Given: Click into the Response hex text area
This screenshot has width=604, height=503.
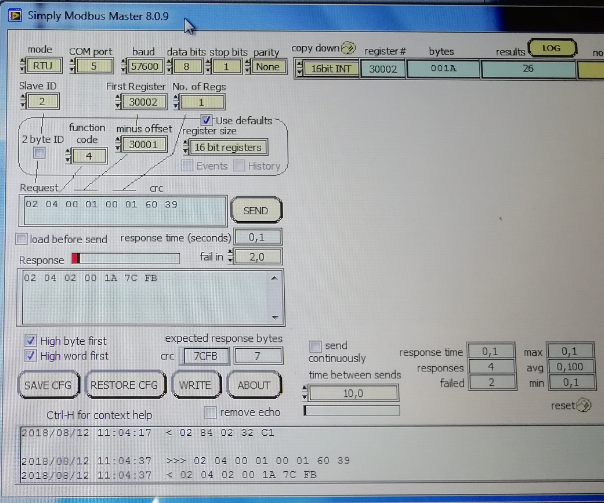Looking at the screenshot, I should tap(146, 297).
